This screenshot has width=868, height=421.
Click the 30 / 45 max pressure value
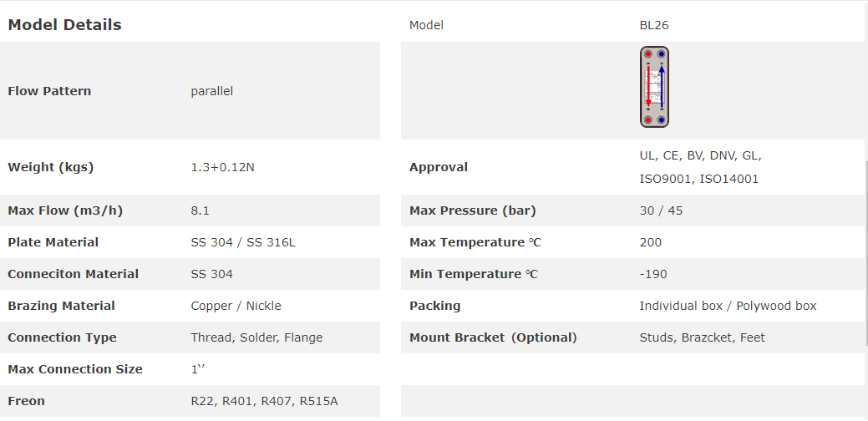661,210
